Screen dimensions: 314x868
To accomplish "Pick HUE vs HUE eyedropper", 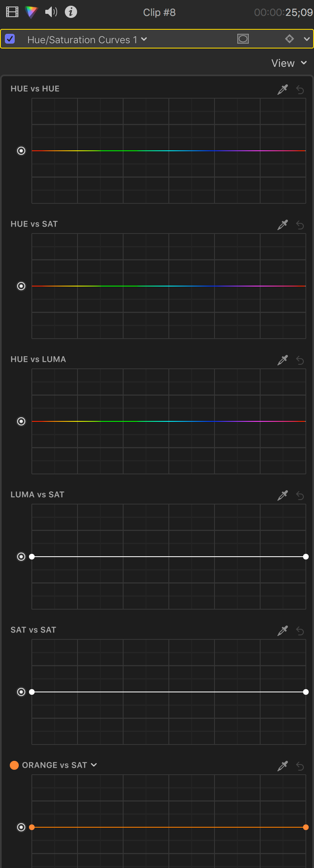I will pyautogui.click(x=283, y=89).
